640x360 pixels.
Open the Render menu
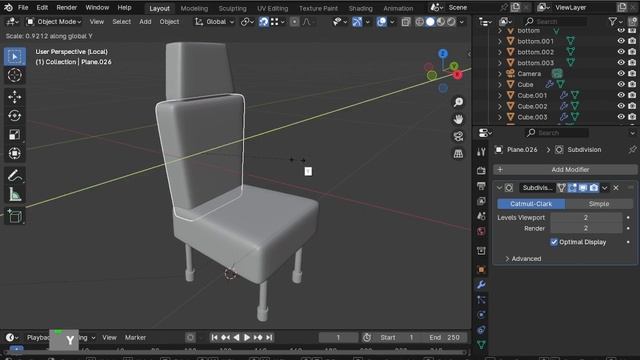(67, 8)
